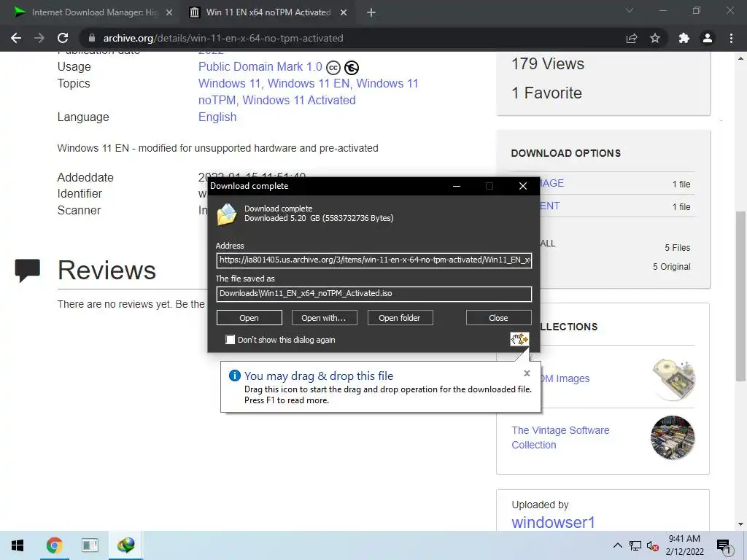747x560 pixels.
Task: Bookmark this page with the star icon
Action: tap(655, 38)
